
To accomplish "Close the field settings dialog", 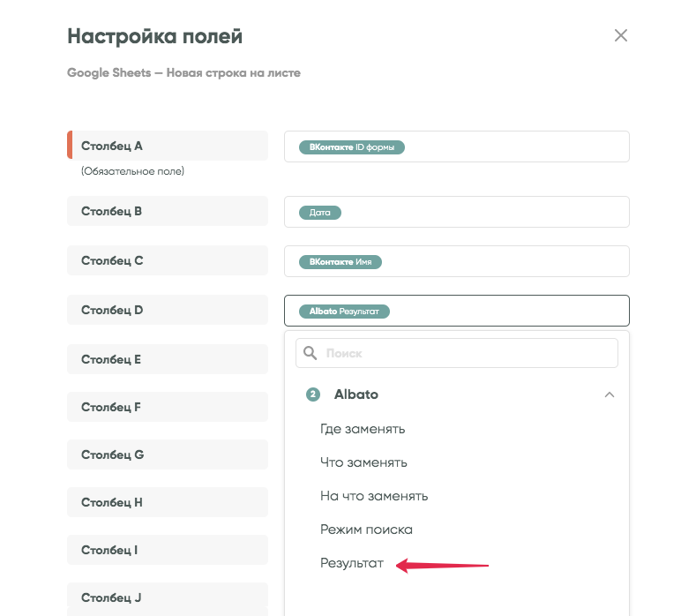I will tap(621, 35).
